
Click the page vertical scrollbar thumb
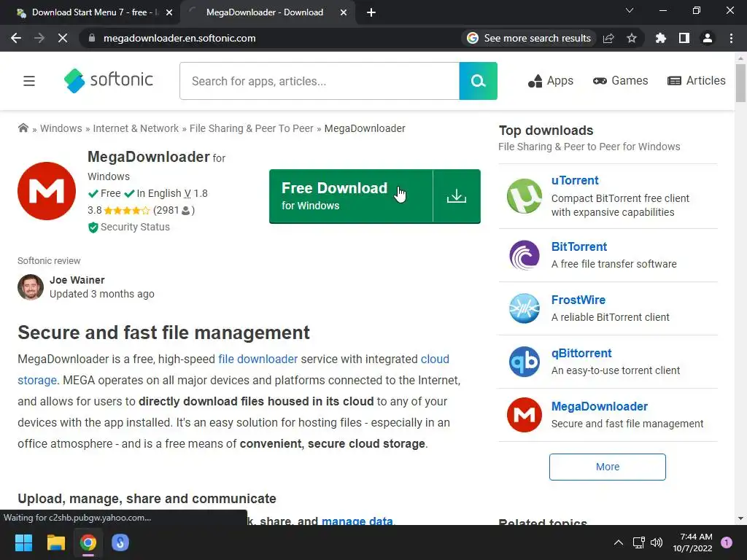[740, 83]
